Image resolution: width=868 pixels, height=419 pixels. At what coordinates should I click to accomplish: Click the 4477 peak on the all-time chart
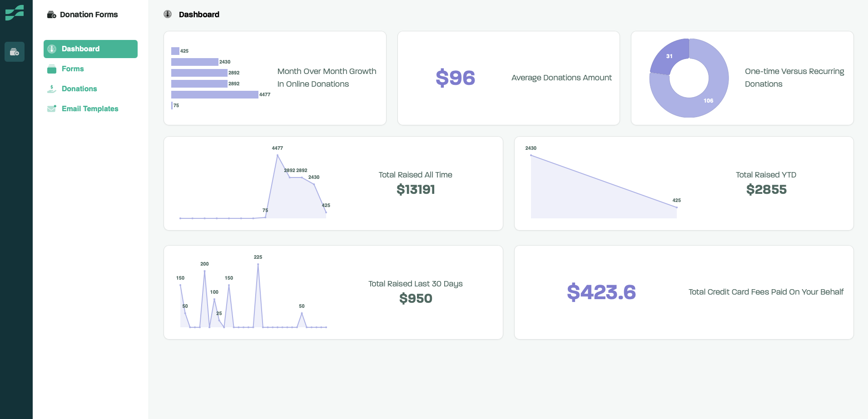click(x=278, y=155)
